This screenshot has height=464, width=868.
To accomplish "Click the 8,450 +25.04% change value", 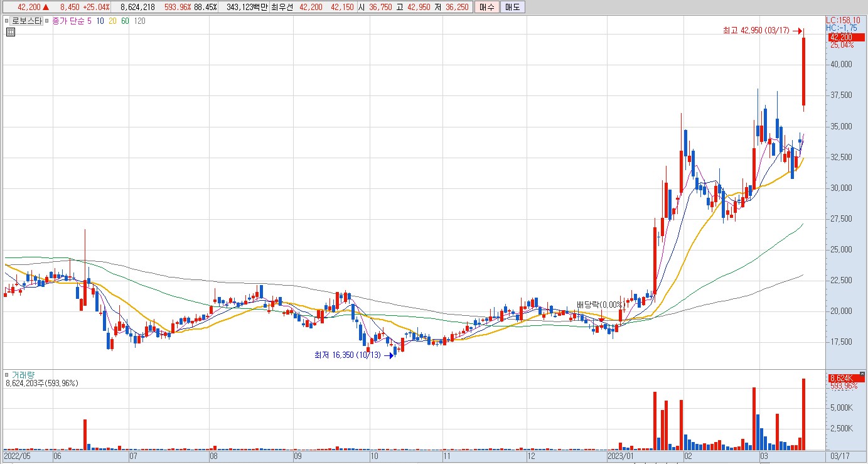I will click(85, 7).
